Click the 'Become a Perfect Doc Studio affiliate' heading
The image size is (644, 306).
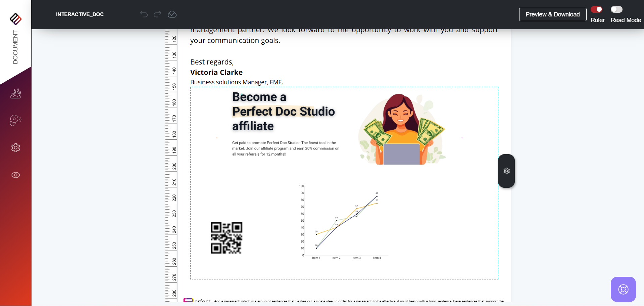283,112
